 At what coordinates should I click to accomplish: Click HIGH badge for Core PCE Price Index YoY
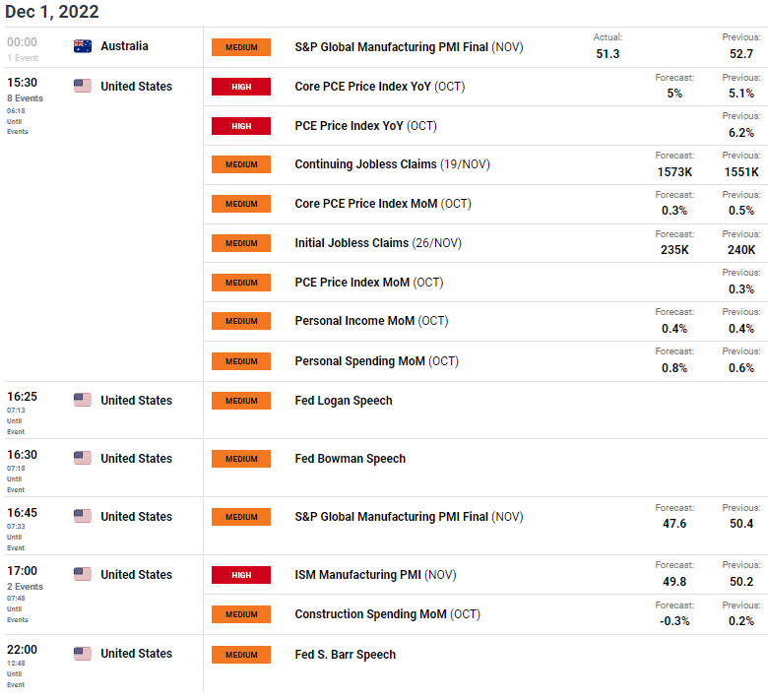[x=241, y=87]
